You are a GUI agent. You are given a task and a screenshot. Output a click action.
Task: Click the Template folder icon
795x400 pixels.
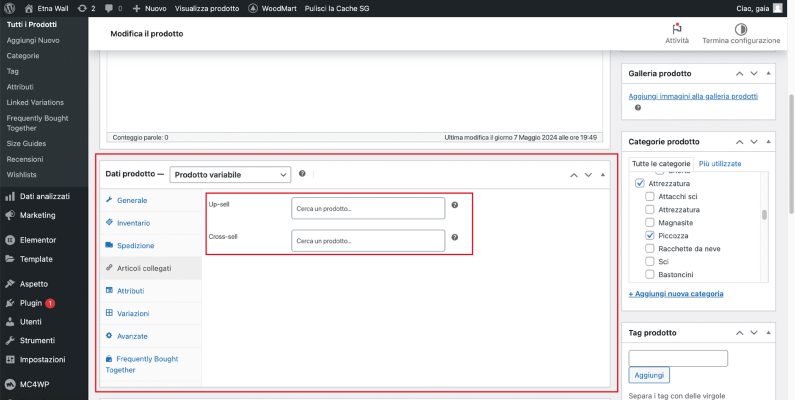(10, 259)
